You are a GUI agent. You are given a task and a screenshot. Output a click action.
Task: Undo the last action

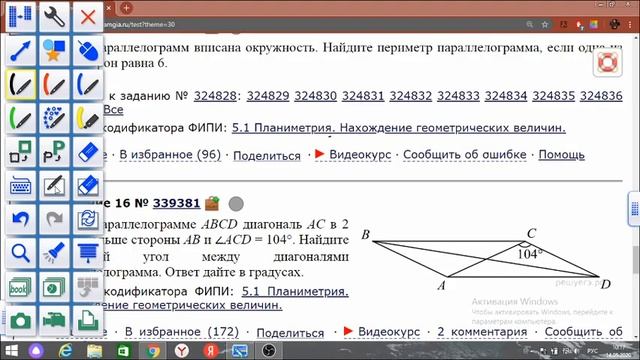click(20, 219)
